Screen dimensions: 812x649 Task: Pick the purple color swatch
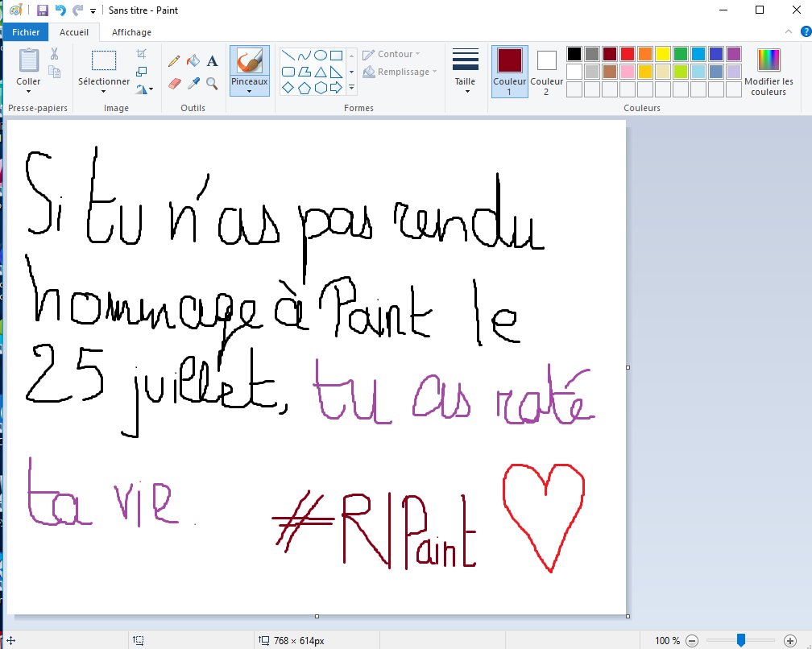coord(734,54)
